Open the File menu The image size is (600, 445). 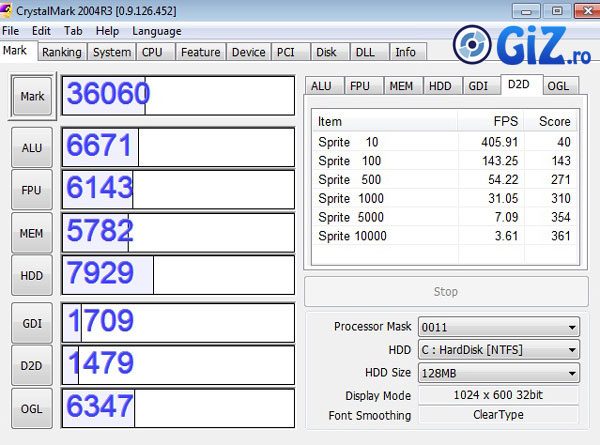(x=11, y=31)
